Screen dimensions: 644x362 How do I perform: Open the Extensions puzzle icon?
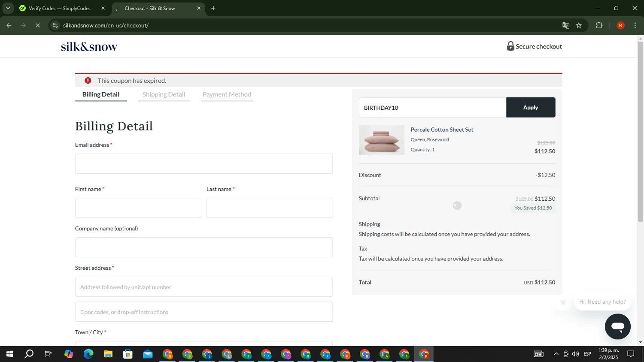tap(599, 25)
